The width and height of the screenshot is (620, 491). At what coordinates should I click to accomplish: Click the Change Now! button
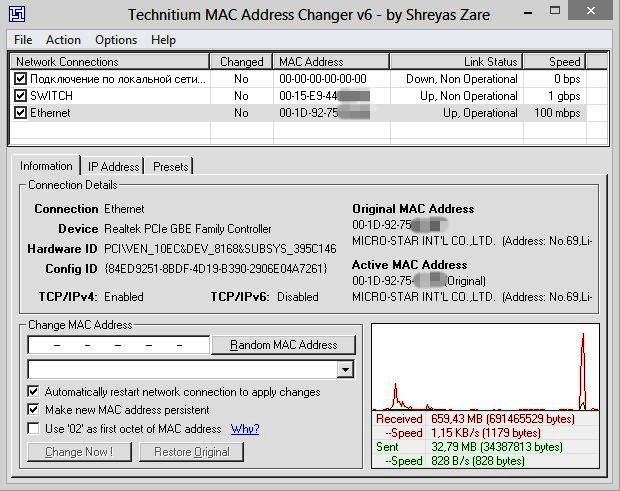click(x=79, y=451)
